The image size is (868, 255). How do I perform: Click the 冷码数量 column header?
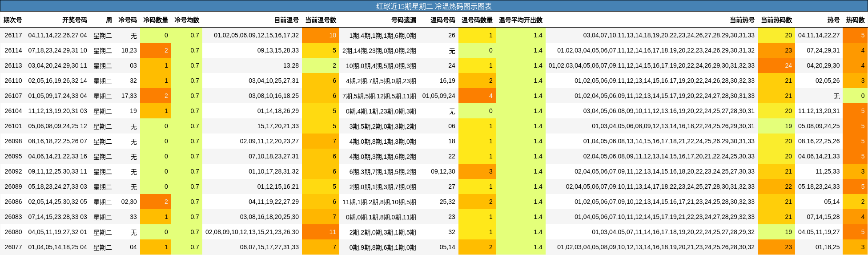point(156,20)
